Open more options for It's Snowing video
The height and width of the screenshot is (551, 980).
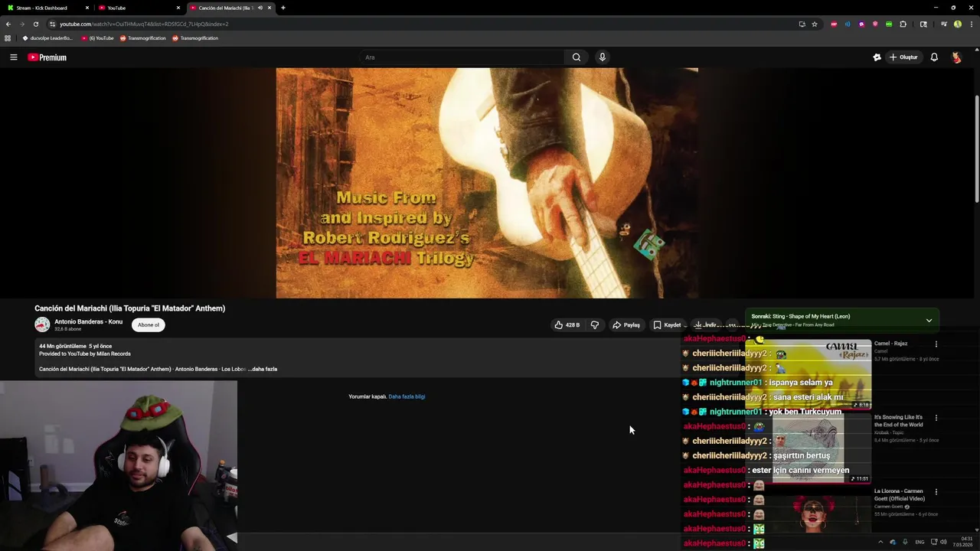click(x=936, y=419)
